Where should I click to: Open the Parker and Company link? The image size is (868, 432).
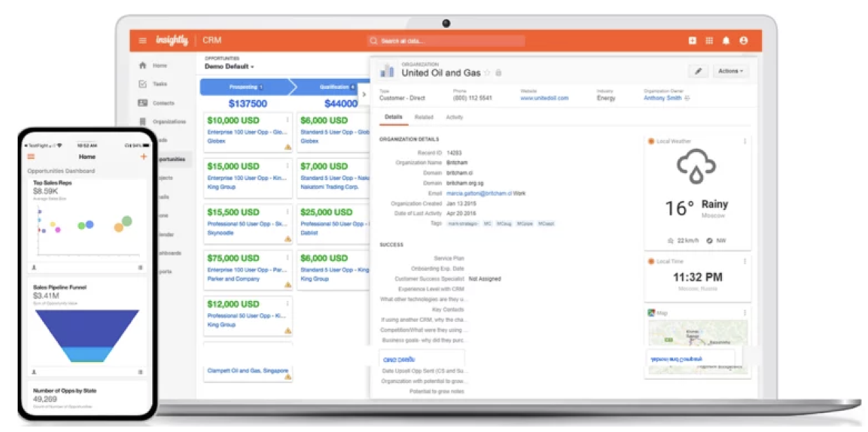click(x=234, y=278)
